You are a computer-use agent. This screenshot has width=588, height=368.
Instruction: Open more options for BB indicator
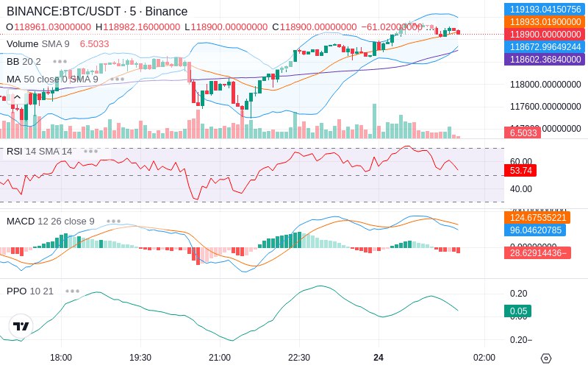60,61
